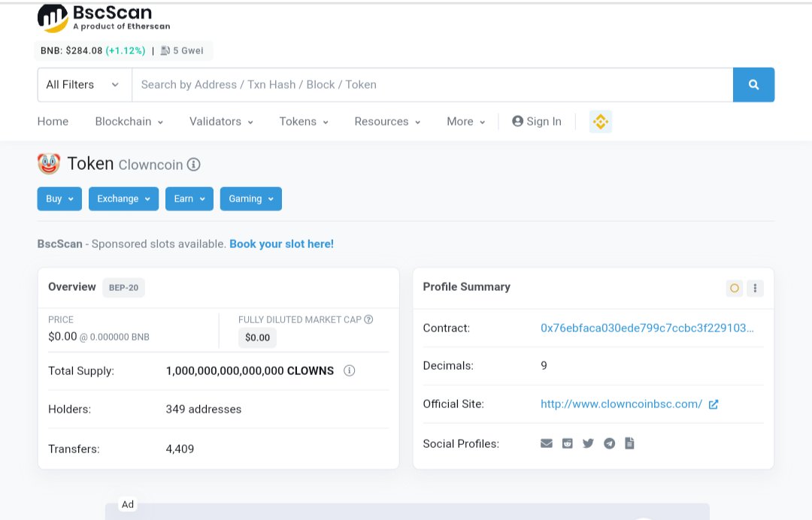This screenshot has height=520, width=812.
Task: Open the More menu
Action: pyautogui.click(x=466, y=122)
